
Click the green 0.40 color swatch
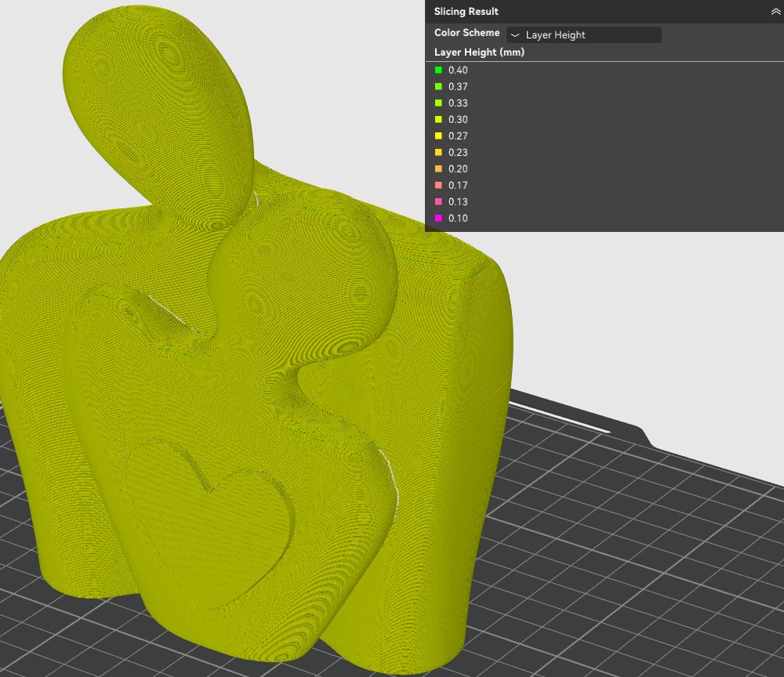(439, 71)
